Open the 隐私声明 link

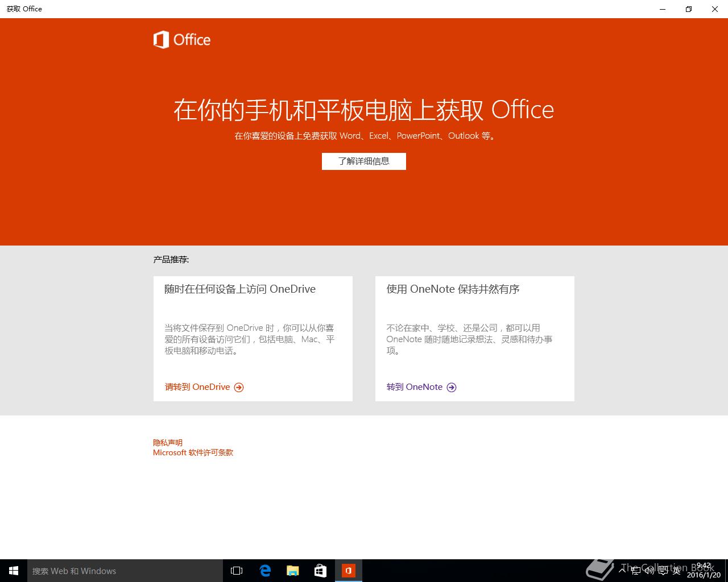(168, 443)
